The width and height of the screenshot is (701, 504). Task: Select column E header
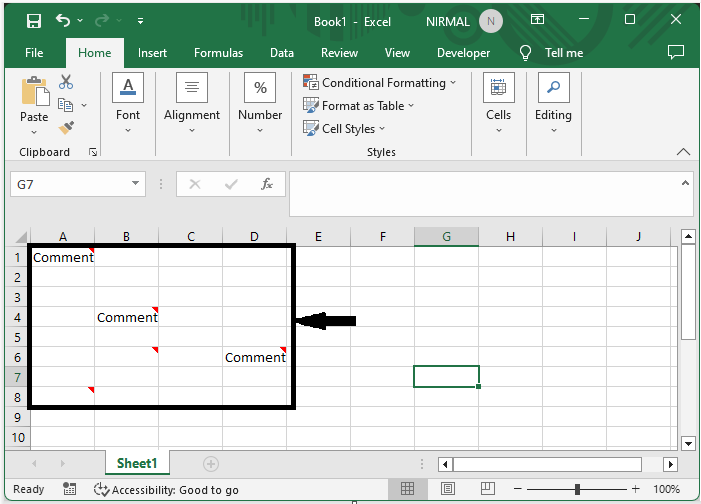point(318,237)
